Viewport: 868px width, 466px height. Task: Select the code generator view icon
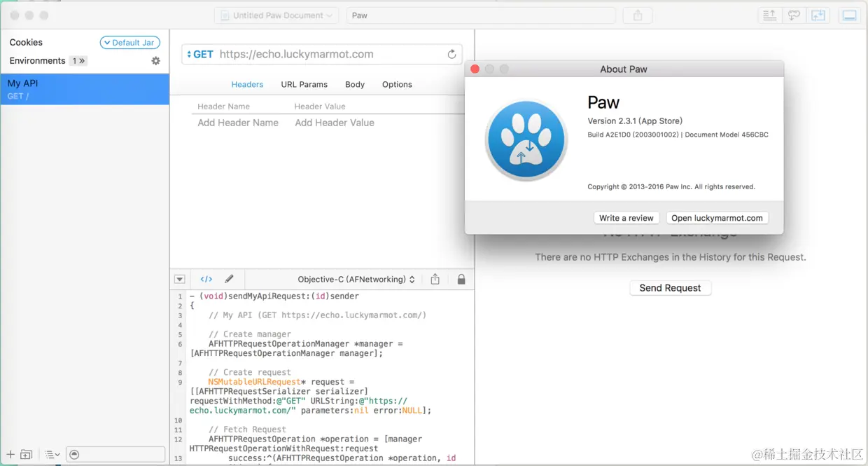coord(206,279)
